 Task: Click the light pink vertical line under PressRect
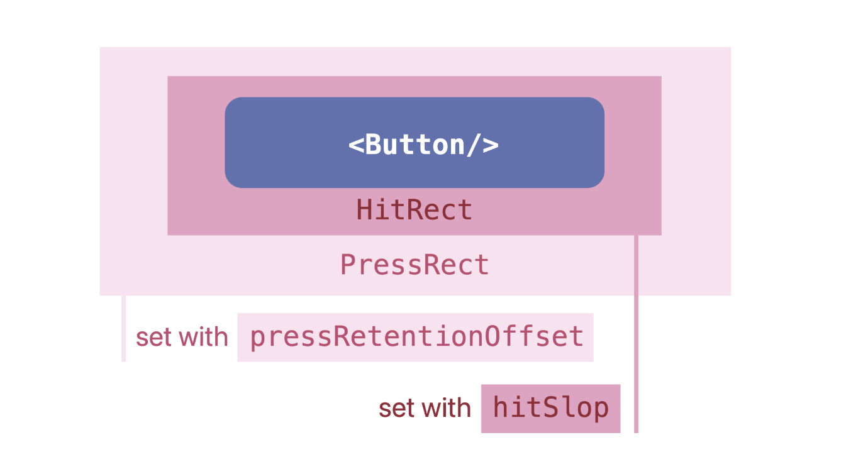(x=124, y=328)
